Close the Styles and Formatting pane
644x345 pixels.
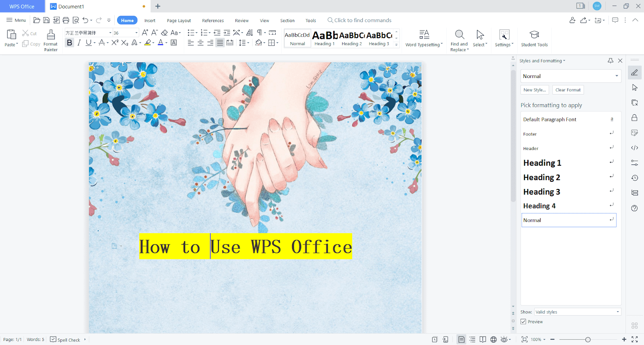click(x=620, y=61)
